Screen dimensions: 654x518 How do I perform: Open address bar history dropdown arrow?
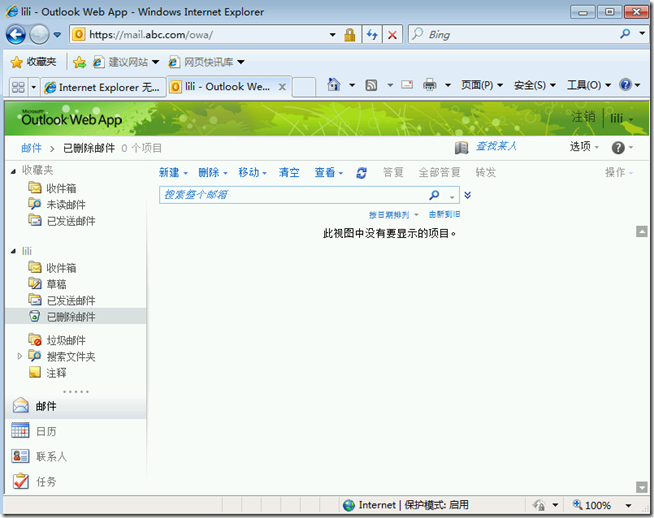(x=332, y=35)
